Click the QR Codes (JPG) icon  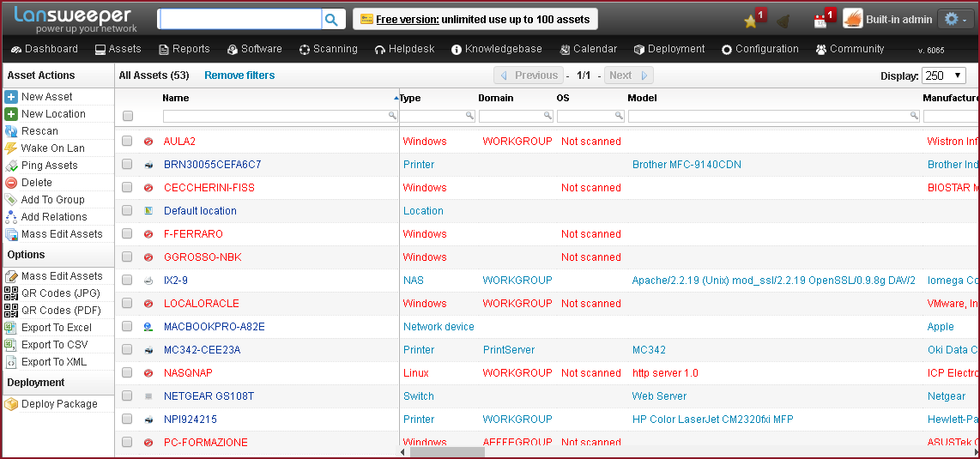10,293
